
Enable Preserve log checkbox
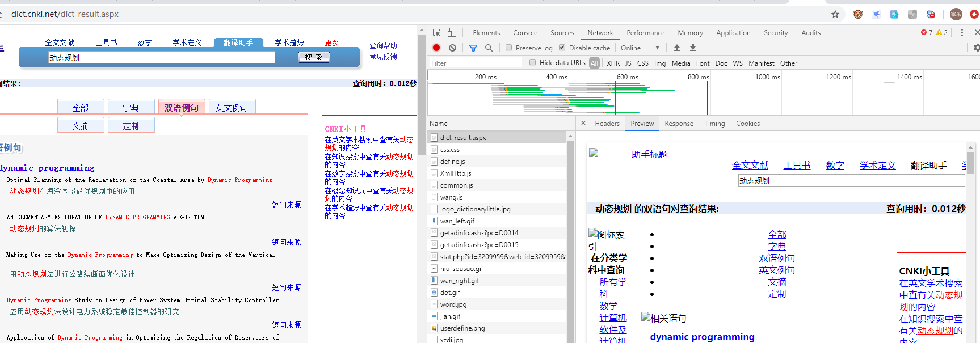pyautogui.click(x=509, y=48)
